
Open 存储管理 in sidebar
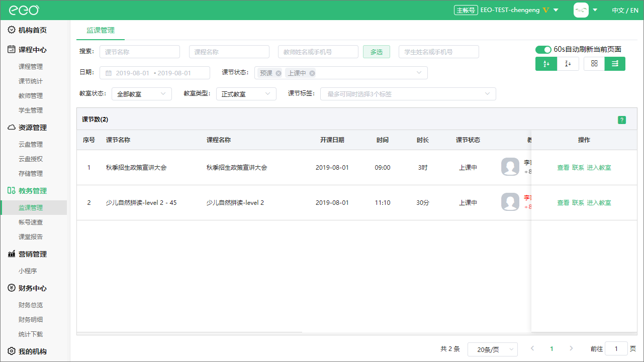31,174
